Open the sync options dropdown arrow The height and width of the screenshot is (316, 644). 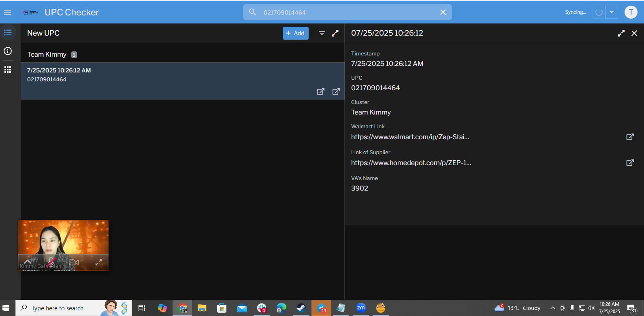pyautogui.click(x=612, y=12)
